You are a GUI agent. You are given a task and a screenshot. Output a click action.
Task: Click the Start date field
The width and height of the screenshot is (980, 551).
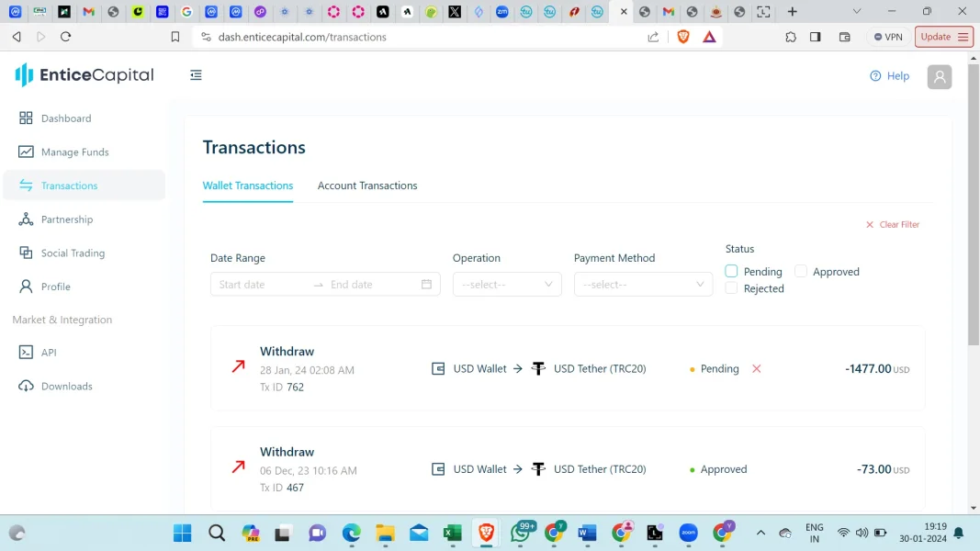[x=261, y=285]
